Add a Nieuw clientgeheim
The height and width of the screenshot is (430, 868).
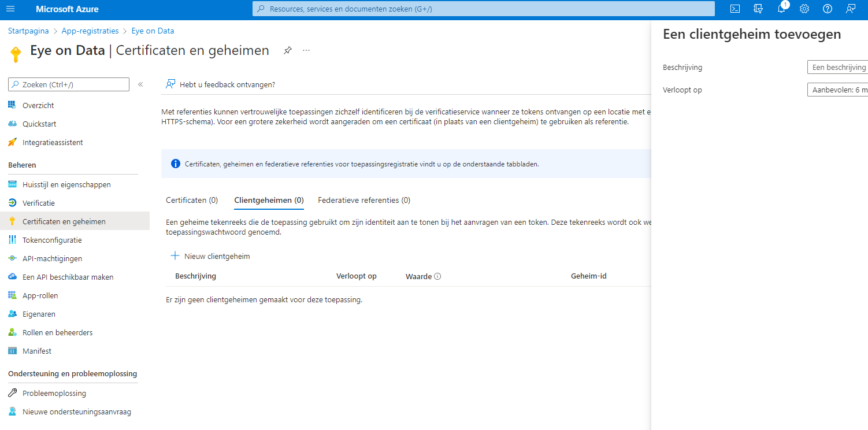coord(210,256)
